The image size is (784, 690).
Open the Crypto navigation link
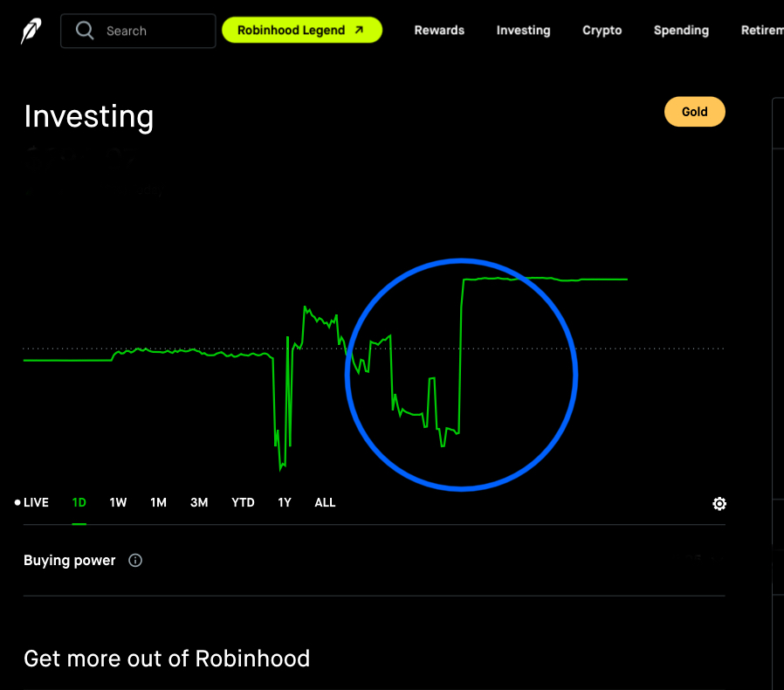(x=602, y=31)
